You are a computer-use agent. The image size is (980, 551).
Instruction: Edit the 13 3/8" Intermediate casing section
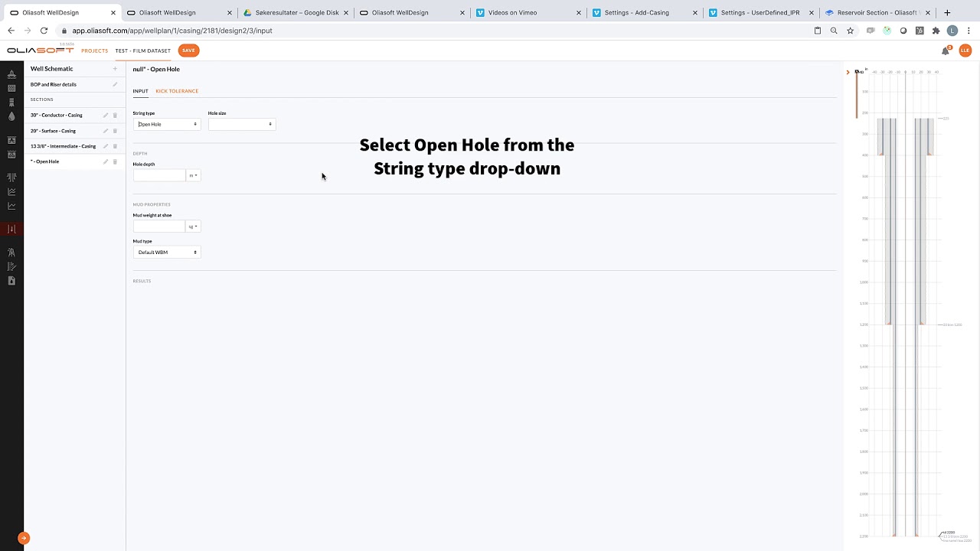(x=106, y=146)
